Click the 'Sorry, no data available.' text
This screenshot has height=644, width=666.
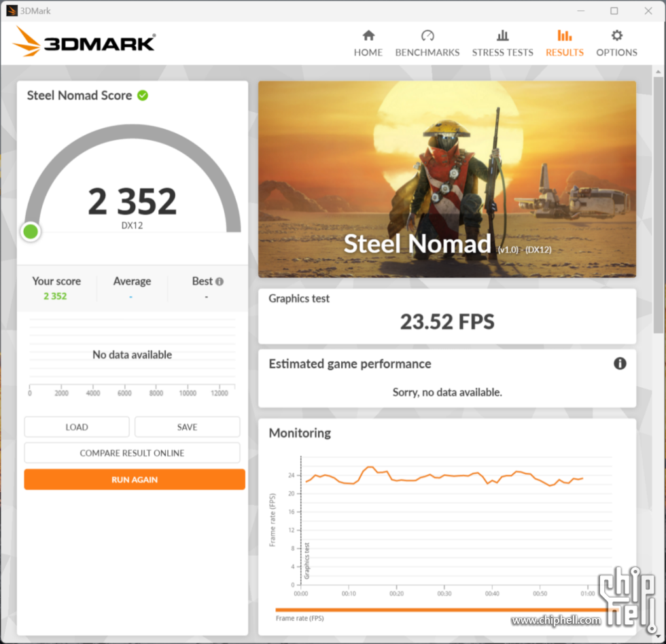(x=447, y=392)
